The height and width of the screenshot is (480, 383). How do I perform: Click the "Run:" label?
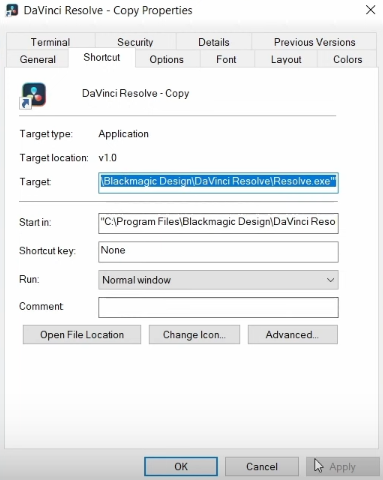click(x=29, y=279)
